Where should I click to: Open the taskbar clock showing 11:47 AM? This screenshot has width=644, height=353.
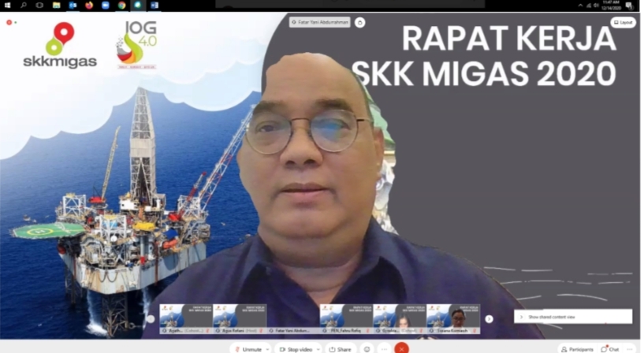611,6
